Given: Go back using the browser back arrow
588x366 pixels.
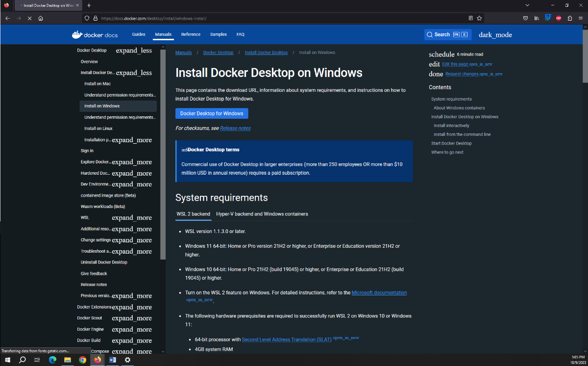Looking at the screenshot, I should (7, 18).
